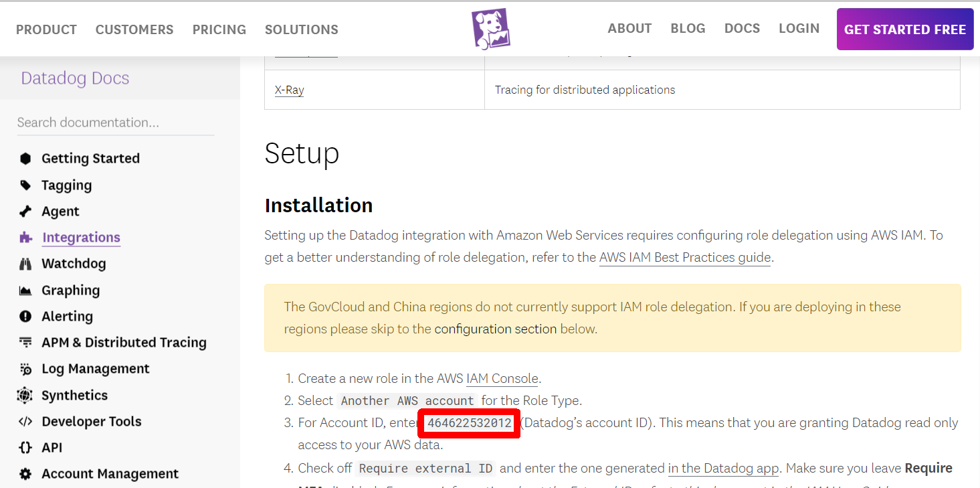The width and height of the screenshot is (980, 488).
Task: Click the Account Management gear icon
Action: click(x=25, y=474)
